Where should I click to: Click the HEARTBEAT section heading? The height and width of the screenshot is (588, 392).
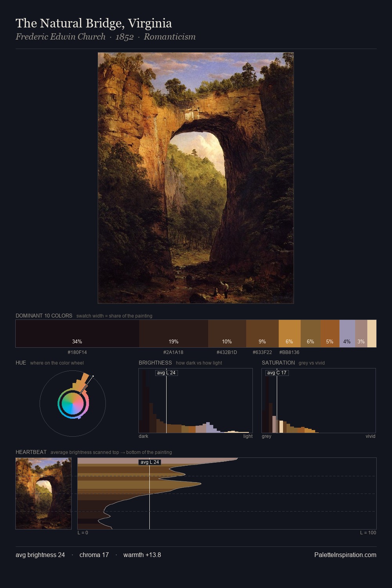[x=31, y=452]
